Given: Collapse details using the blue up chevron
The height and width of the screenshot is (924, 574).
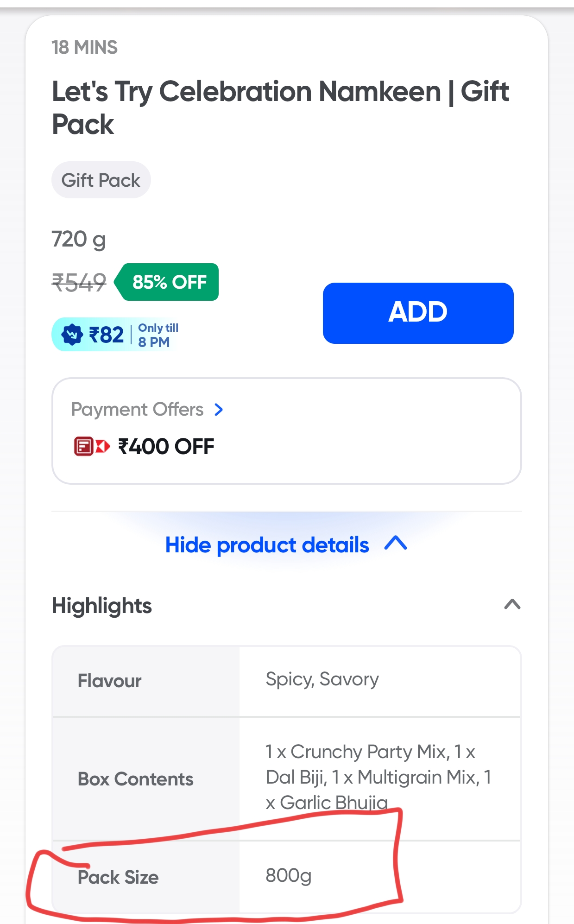Looking at the screenshot, I should 396,543.
